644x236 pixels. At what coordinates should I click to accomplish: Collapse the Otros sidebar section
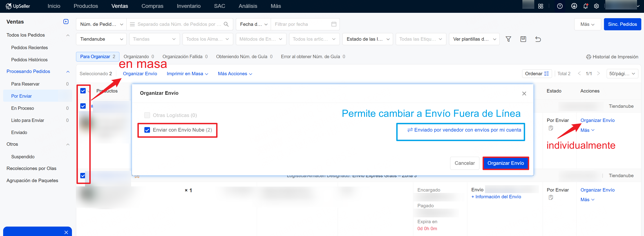(68, 144)
